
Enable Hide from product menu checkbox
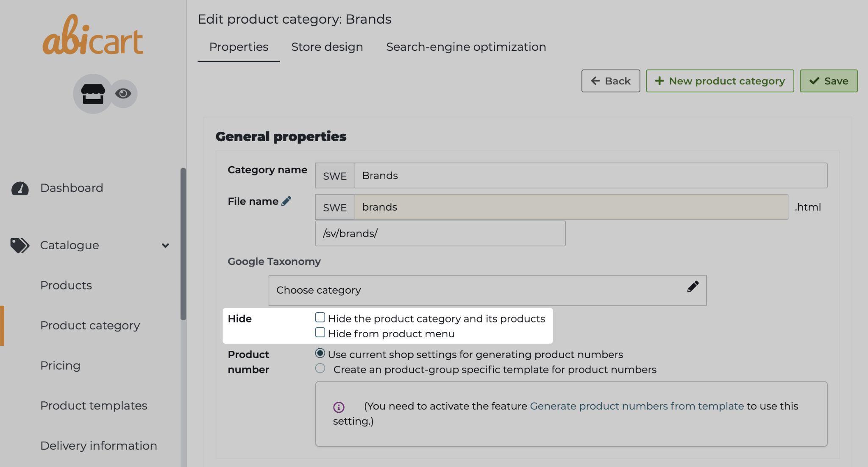pos(320,333)
